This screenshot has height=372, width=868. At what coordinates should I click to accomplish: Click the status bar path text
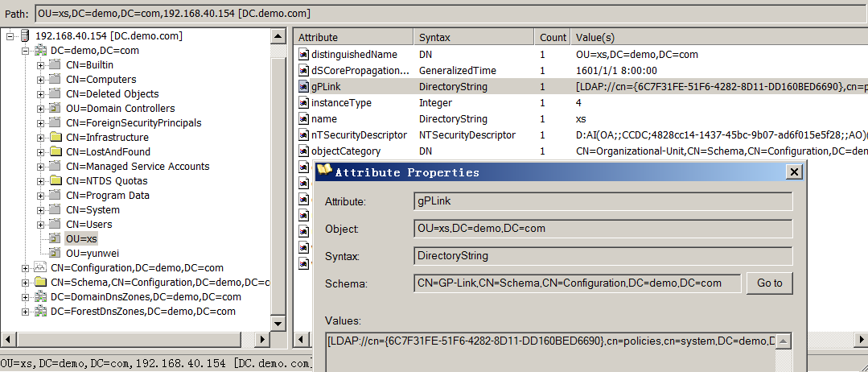pos(157,364)
